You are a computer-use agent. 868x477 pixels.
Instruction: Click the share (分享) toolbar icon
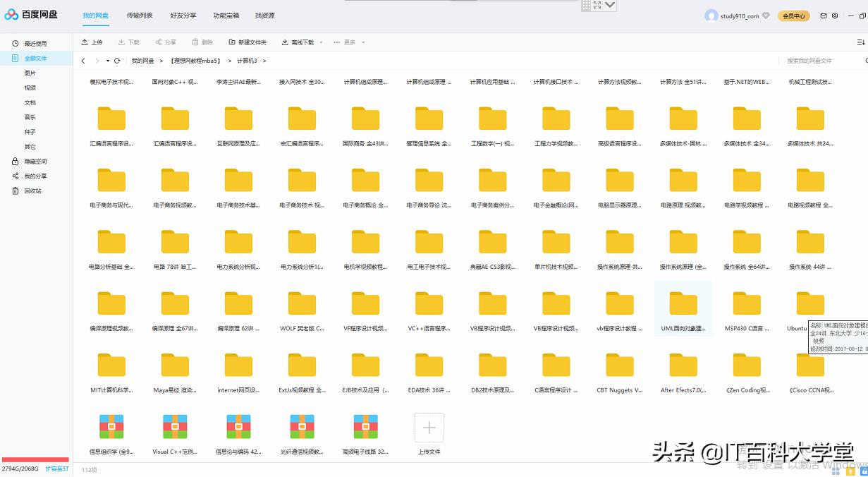click(166, 42)
